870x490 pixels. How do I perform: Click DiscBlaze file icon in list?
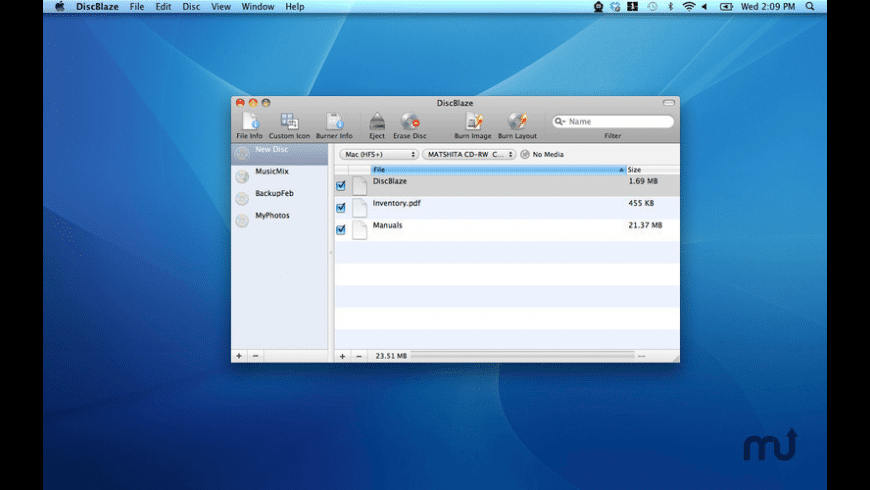360,185
